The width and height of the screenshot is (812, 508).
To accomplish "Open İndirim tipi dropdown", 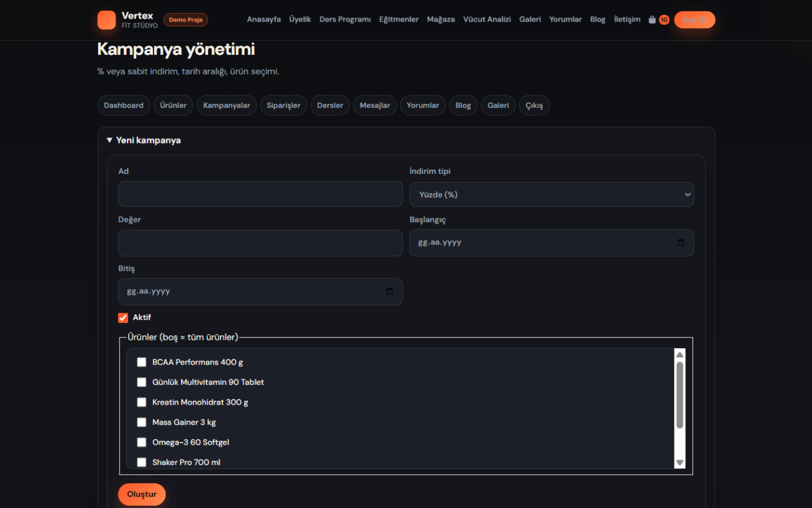I will point(551,195).
